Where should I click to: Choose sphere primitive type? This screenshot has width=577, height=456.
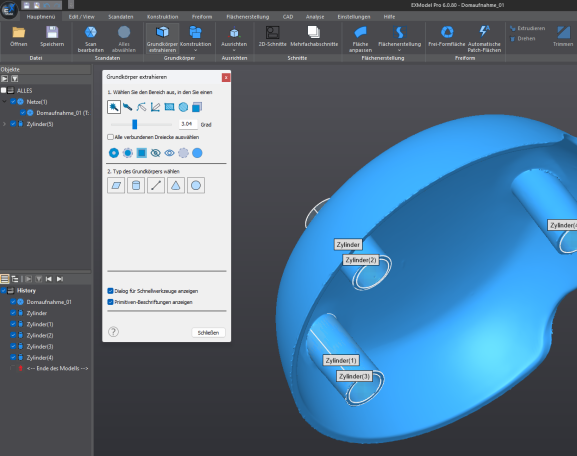point(196,185)
